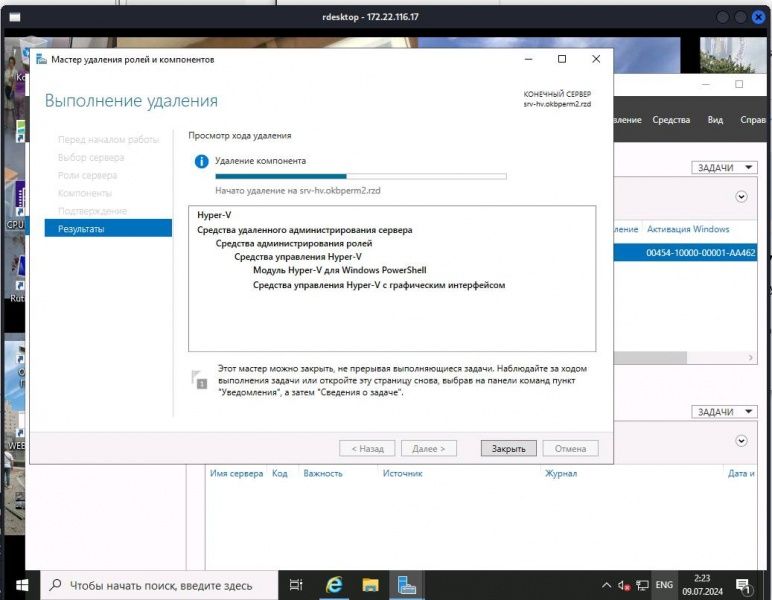Switch to Server Manager taskbar icon
Screen dimensions: 772x600
[x=406, y=585]
